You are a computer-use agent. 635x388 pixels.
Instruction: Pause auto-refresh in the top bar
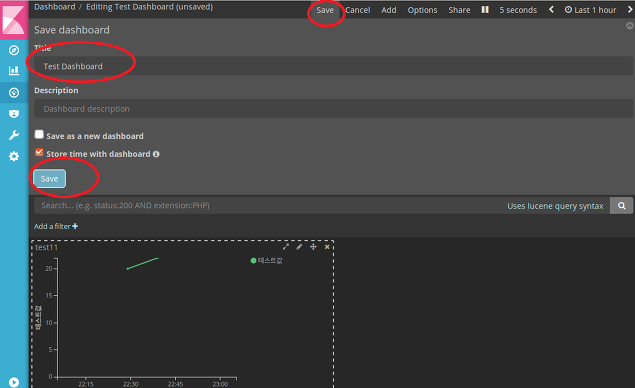tap(485, 10)
